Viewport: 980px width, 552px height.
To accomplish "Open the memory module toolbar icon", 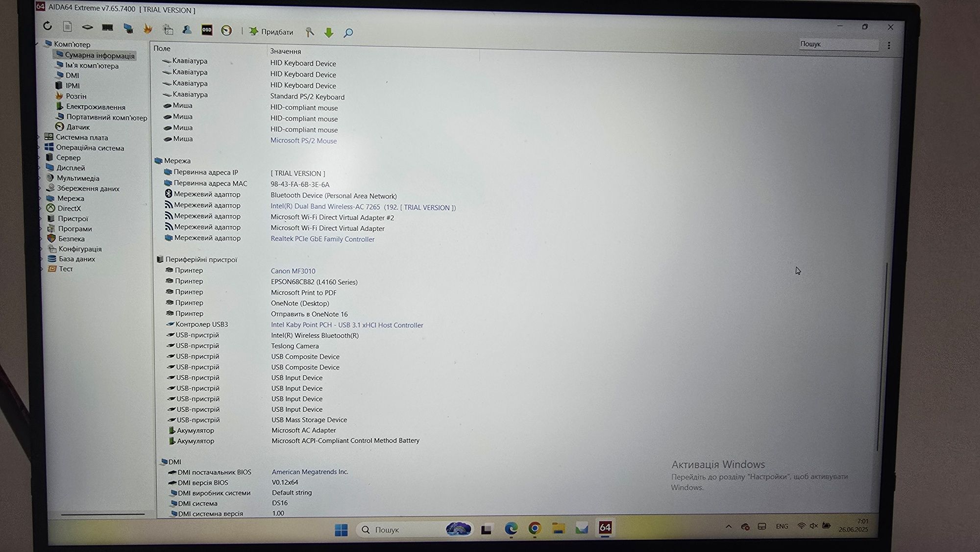I will tap(107, 27).
